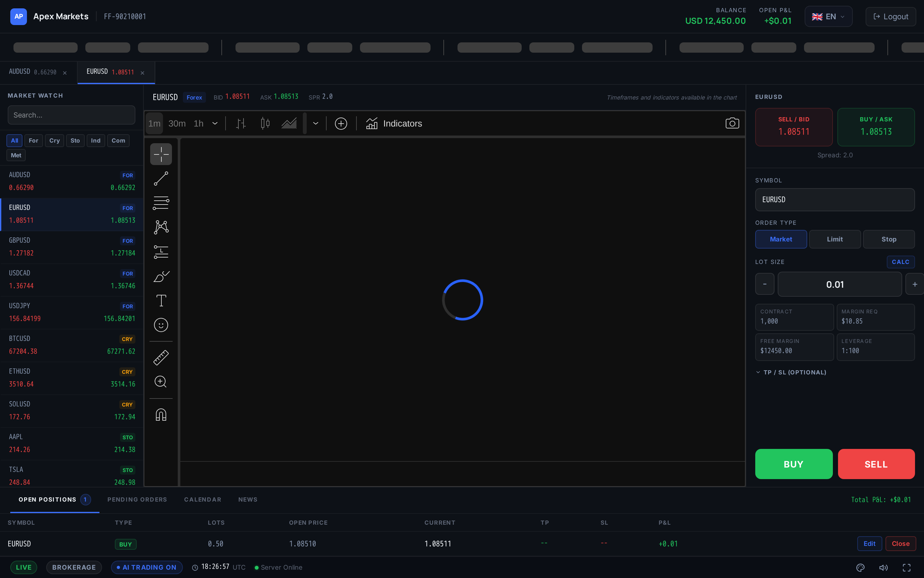Open the EN language dropdown
Screen dimensions: 924x578
[828, 16]
